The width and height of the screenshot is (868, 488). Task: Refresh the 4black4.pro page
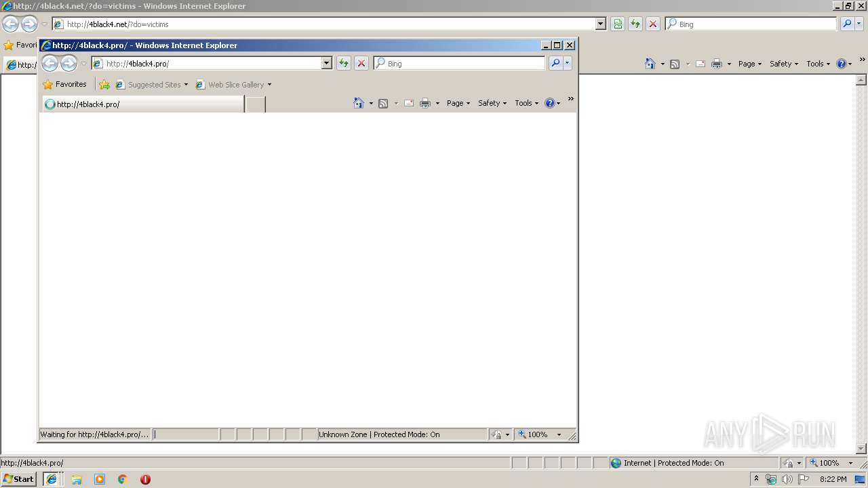tap(344, 63)
